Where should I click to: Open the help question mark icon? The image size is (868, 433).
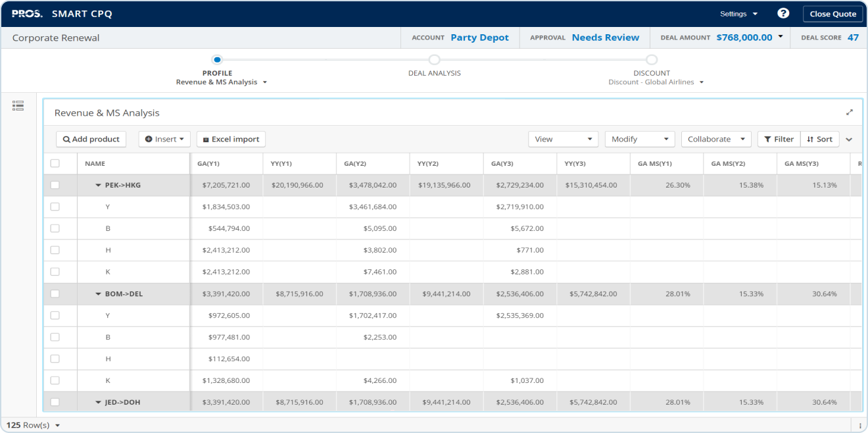(x=783, y=14)
